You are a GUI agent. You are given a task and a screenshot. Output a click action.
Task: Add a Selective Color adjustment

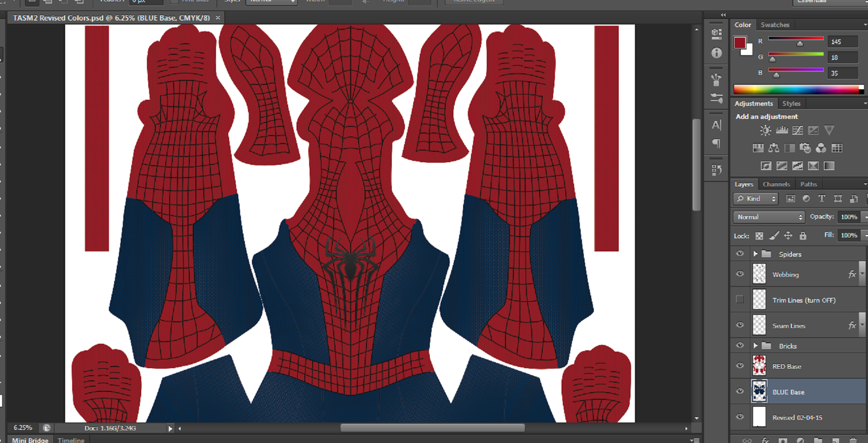[813, 166]
